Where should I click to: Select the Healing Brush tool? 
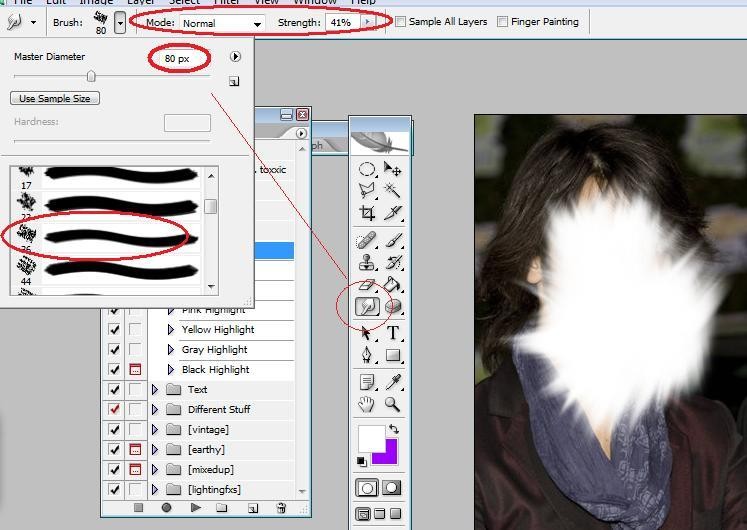point(366,240)
